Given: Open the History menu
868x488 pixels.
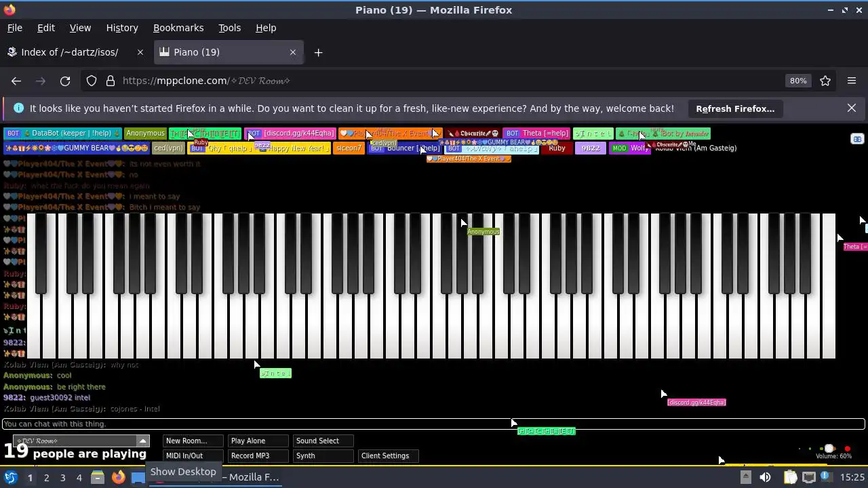Looking at the screenshot, I should click(122, 28).
